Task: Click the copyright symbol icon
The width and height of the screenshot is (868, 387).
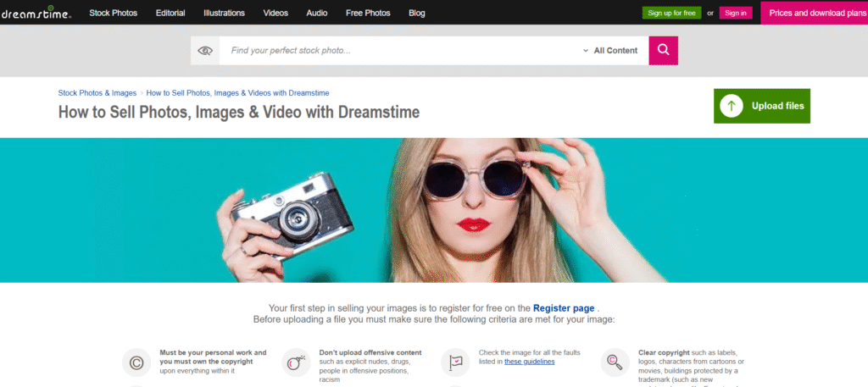Action: coord(136,362)
